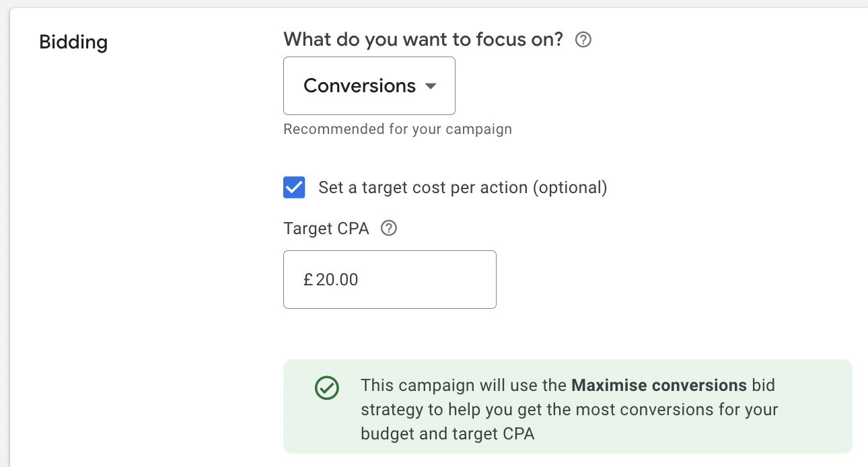Click 'Set a target cost per action' label

(424, 188)
